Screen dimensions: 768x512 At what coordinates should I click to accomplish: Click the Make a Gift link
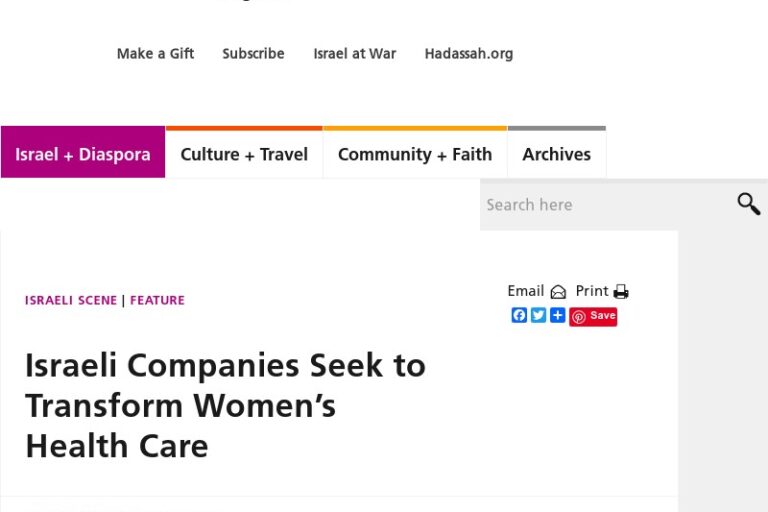[155, 54]
